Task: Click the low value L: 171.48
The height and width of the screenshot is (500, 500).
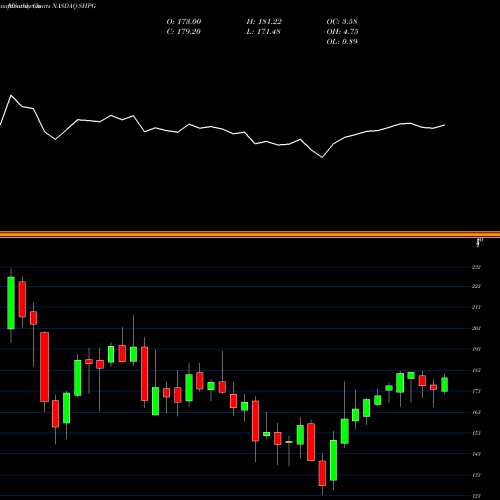Action: (263, 32)
